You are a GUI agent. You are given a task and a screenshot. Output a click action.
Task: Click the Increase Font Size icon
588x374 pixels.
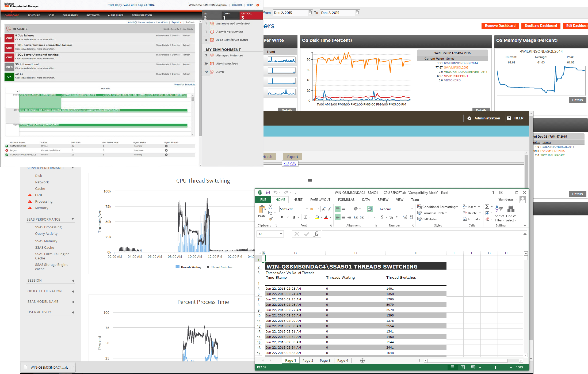(x=324, y=209)
